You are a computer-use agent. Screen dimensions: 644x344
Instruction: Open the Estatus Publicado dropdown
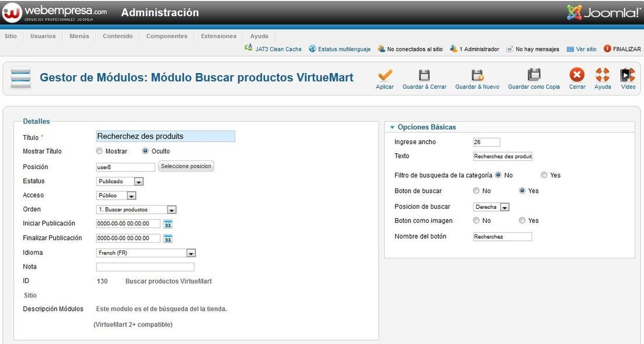coord(120,181)
